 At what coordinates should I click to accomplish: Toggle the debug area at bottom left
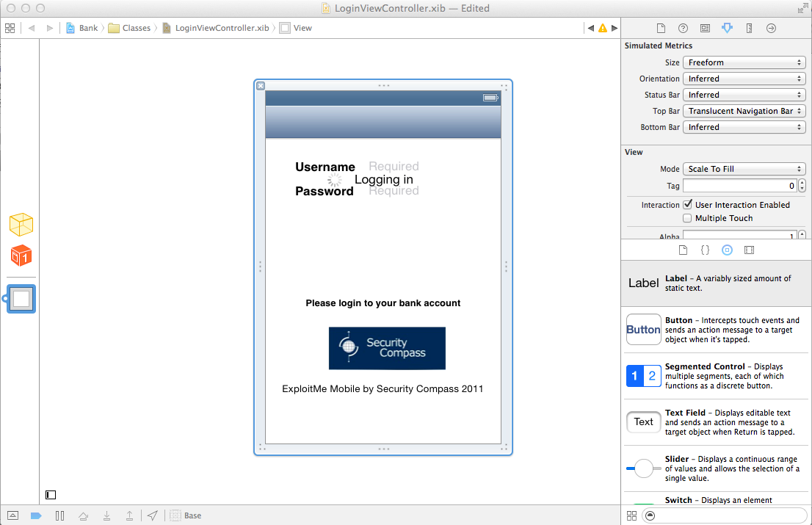point(13,515)
